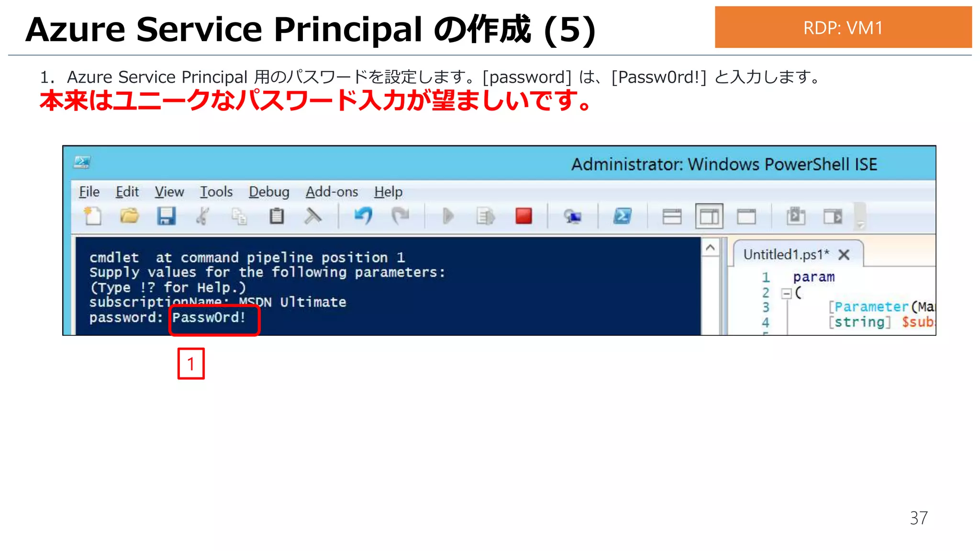Open the New Remote PowerShell Tab icon
This screenshot has width=980, height=551.
[572, 217]
